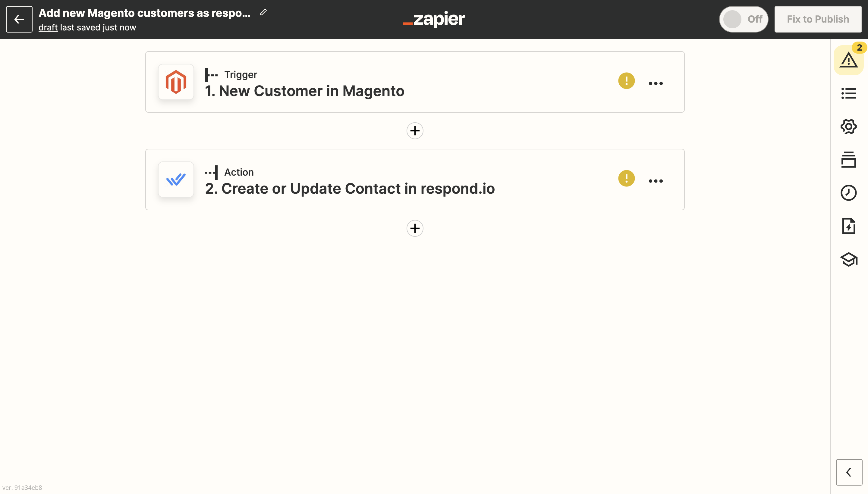This screenshot has width=868, height=494.
Task: Add step between trigger and action
Action: click(x=414, y=131)
